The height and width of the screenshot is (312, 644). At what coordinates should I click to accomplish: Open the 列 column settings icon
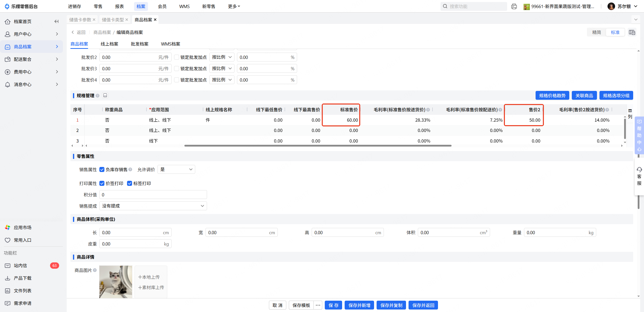[630, 111]
